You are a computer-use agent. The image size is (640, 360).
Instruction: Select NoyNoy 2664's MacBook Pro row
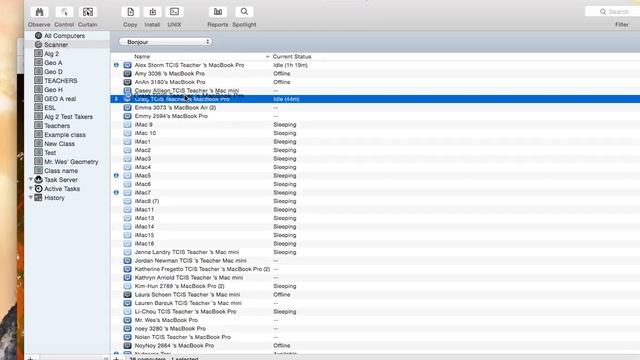coord(375,345)
